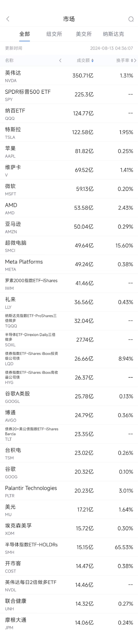Click right chevron after 换手率 header
138x644 pixels.
[x=135, y=60]
